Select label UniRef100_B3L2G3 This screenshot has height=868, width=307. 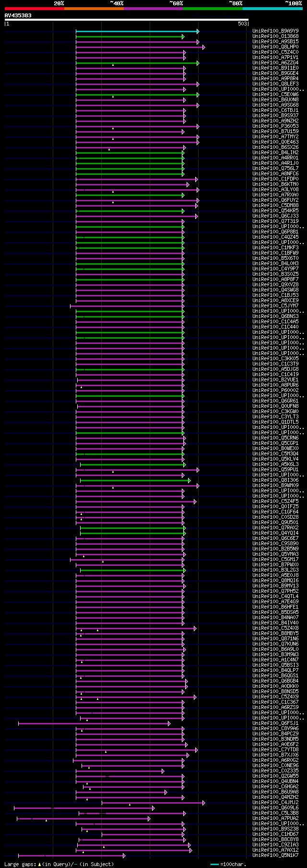click(275, 570)
